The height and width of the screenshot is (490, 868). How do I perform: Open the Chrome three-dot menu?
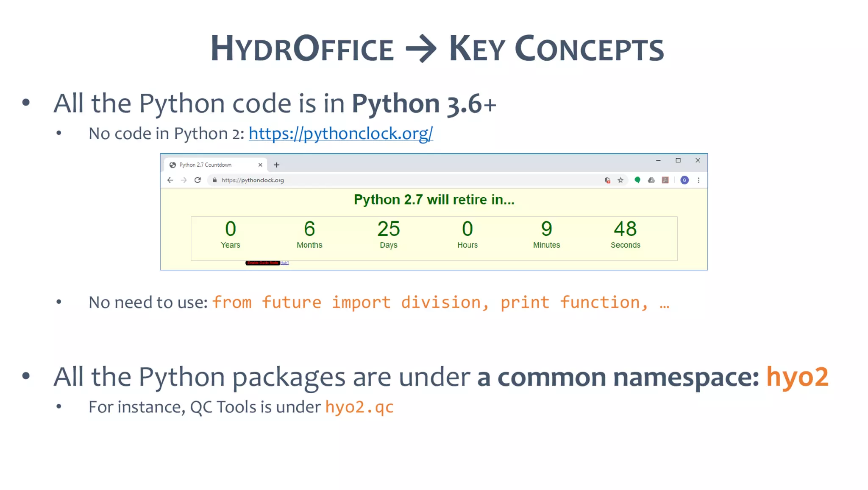click(x=698, y=180)
